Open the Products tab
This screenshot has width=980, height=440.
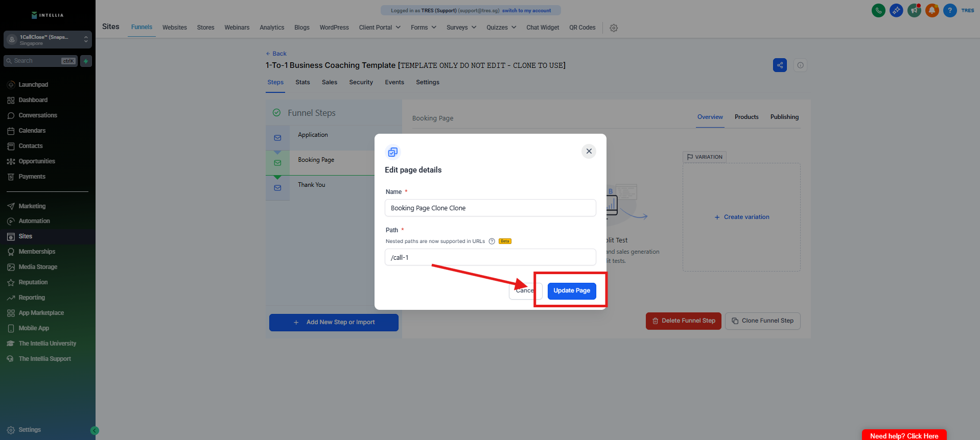pos(746,117)
